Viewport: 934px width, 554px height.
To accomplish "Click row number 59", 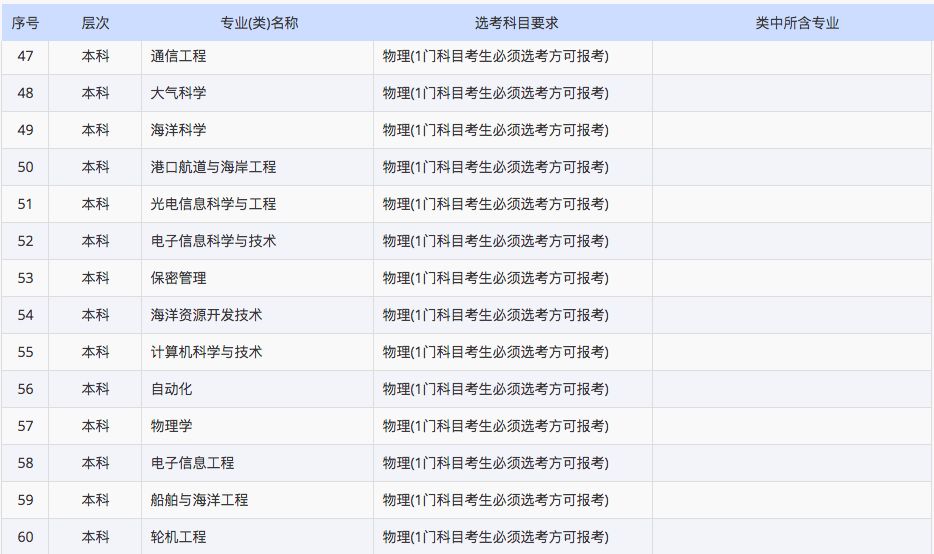I will [25, 500].
